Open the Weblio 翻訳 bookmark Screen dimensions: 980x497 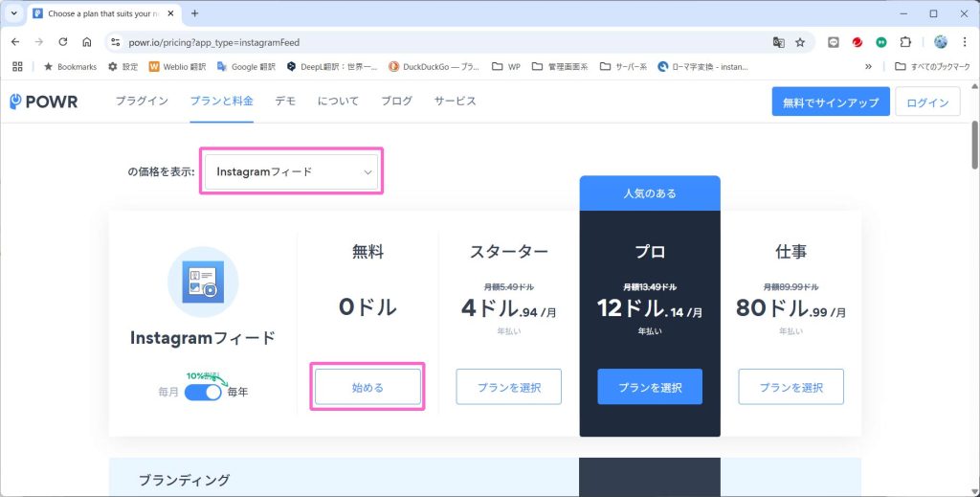click(177, 66)
